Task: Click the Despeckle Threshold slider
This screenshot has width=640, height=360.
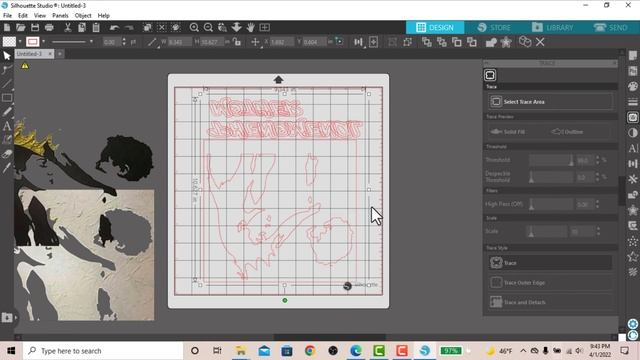Action: coord(551,177)
